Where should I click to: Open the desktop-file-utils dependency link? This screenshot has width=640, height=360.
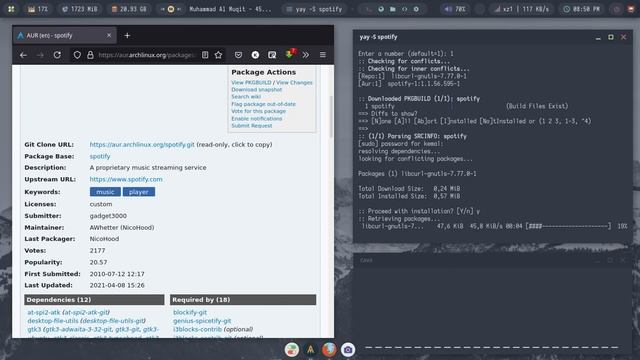53,321
